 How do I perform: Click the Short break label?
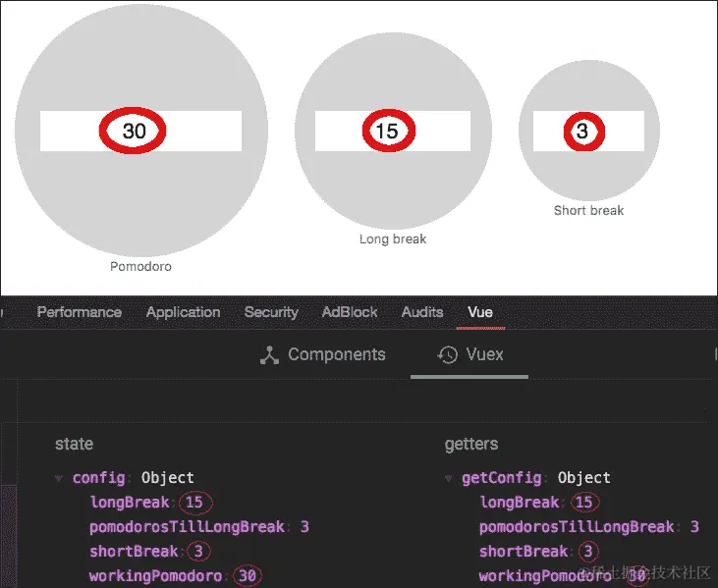588,210
